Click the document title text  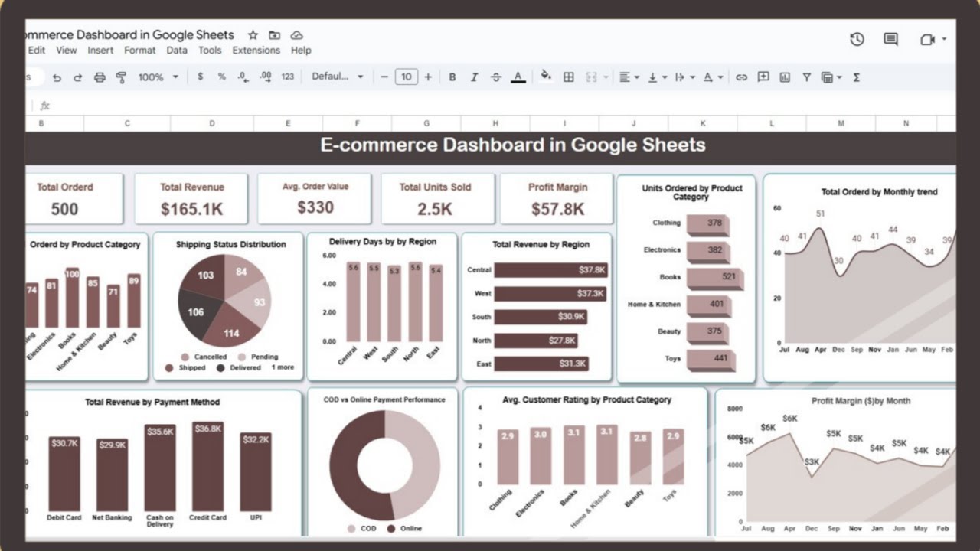pos(130,35)
